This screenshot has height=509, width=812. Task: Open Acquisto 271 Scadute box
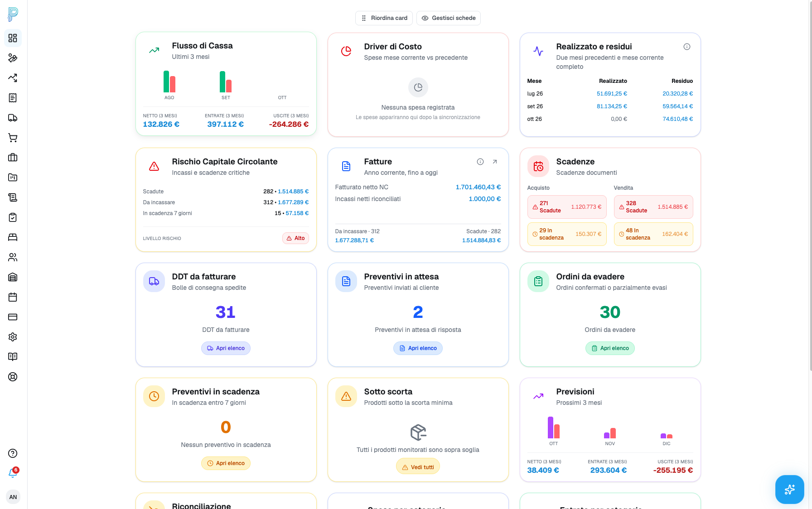567,207
